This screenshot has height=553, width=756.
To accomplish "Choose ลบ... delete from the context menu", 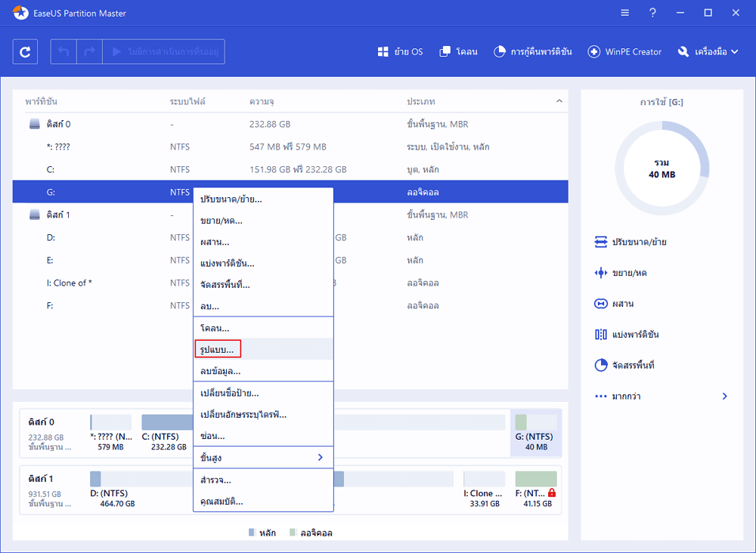I will point(263,306).
